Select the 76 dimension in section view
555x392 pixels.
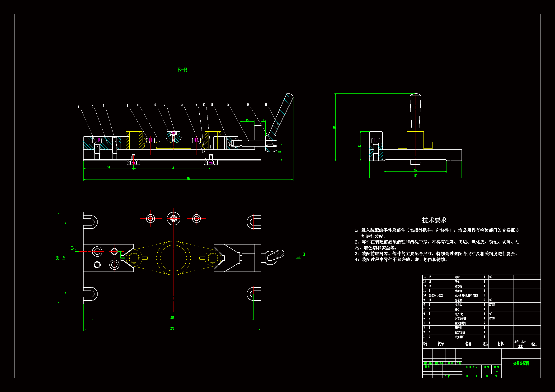108,167
